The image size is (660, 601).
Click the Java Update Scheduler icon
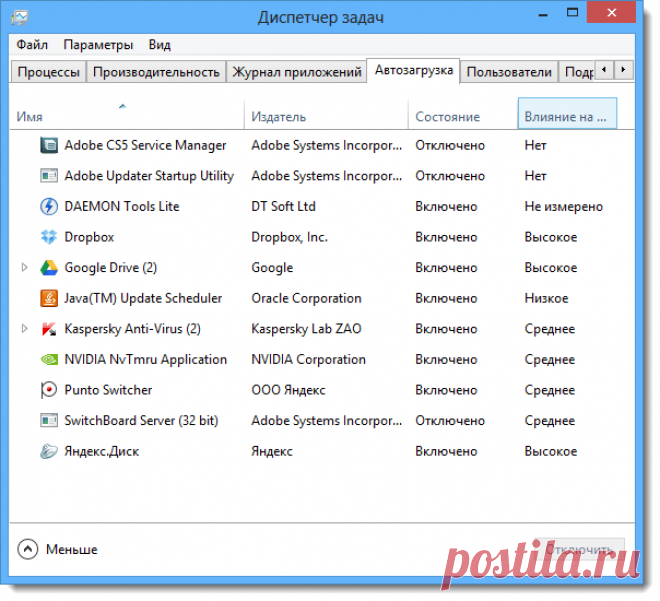pyautogui.click(x=49, y=298)
